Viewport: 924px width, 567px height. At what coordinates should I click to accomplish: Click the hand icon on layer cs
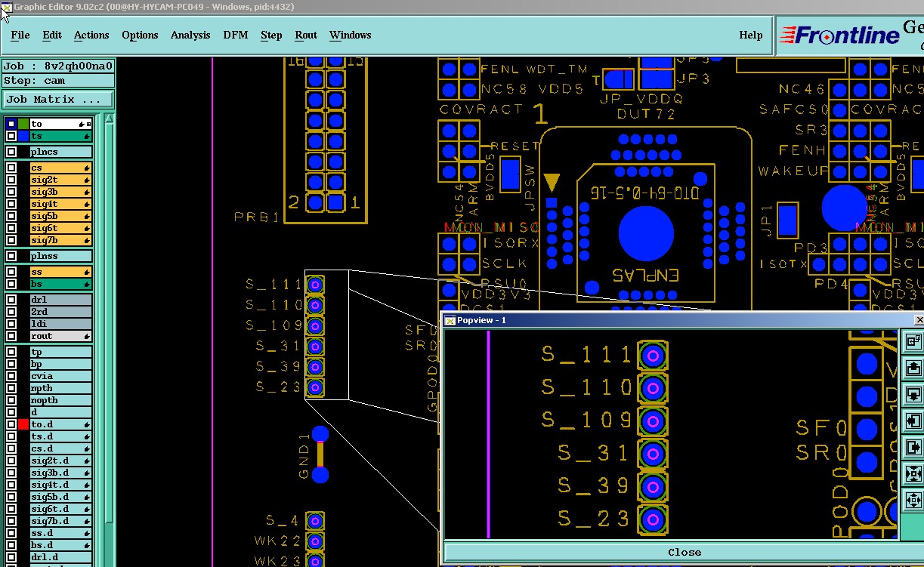(x=88, y=168)
